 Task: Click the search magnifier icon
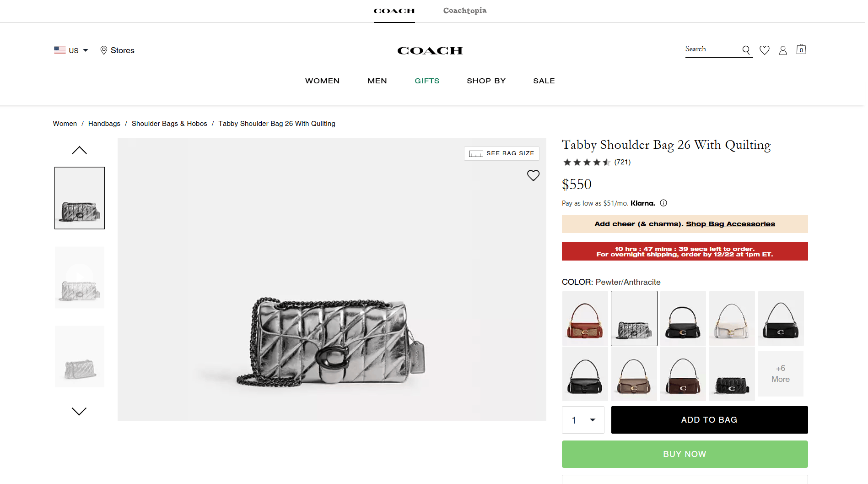(746, 50)
